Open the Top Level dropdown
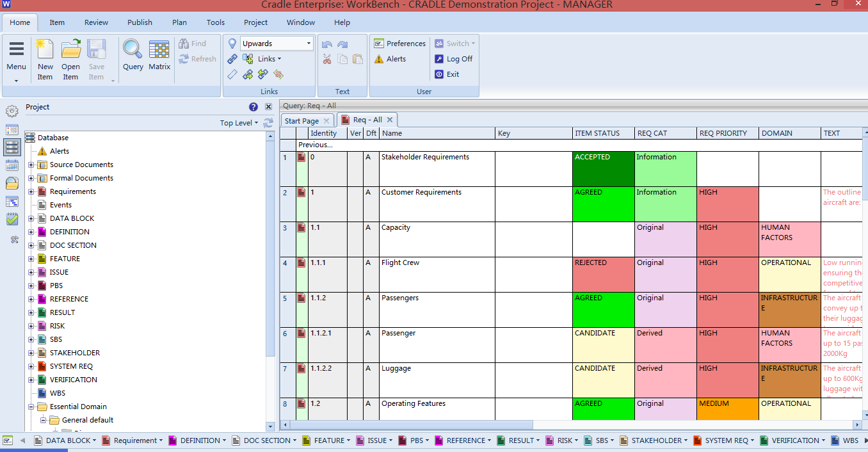 [239, 123]
